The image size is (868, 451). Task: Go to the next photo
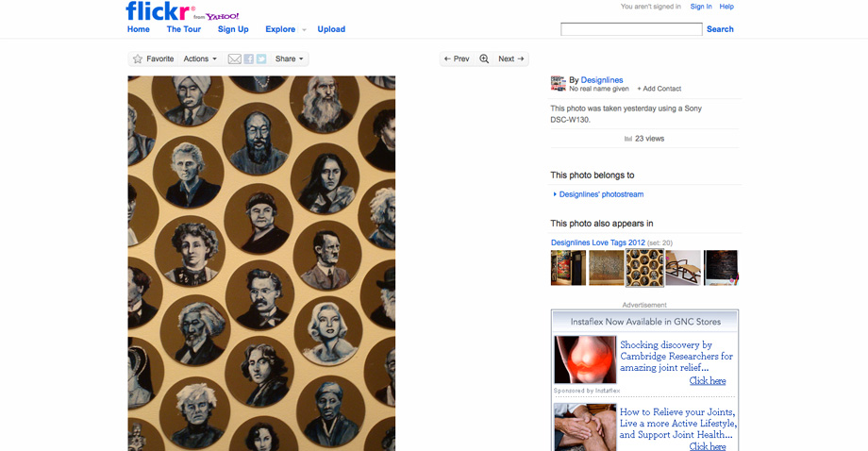pyautogui.click(x=510, y=59)
